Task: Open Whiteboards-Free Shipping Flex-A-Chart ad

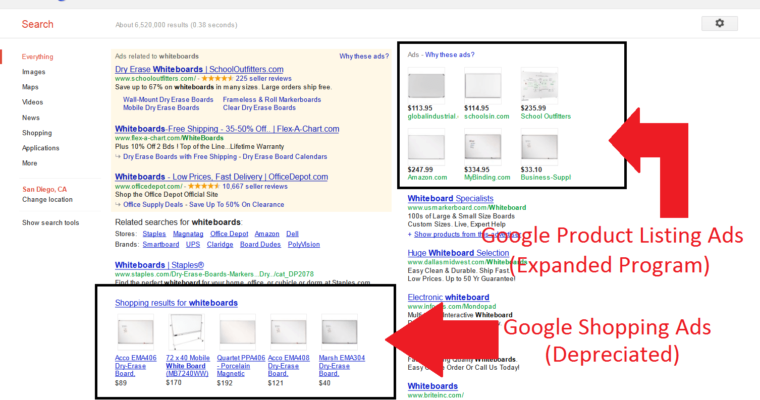Action: (x=227, y=129)
